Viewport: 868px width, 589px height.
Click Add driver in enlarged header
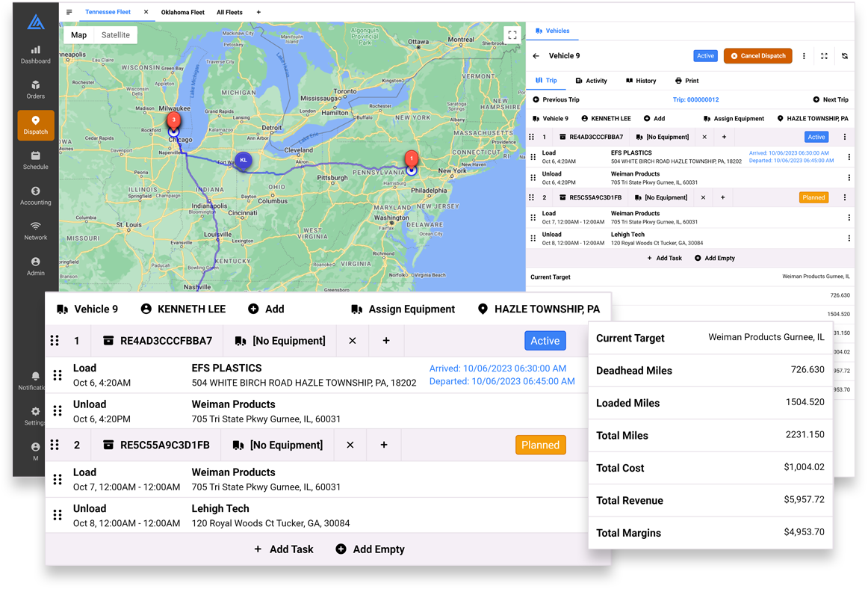click(266, 309)
